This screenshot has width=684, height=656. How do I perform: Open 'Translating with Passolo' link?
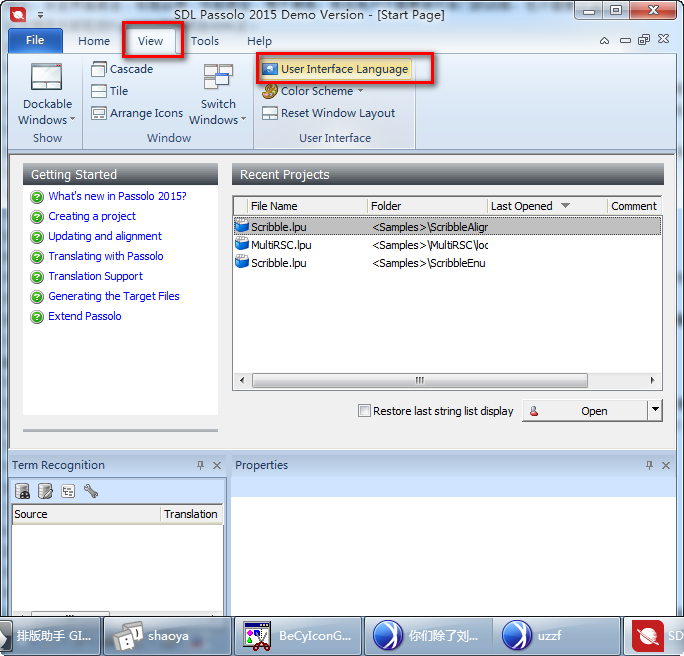coord(106,256)
